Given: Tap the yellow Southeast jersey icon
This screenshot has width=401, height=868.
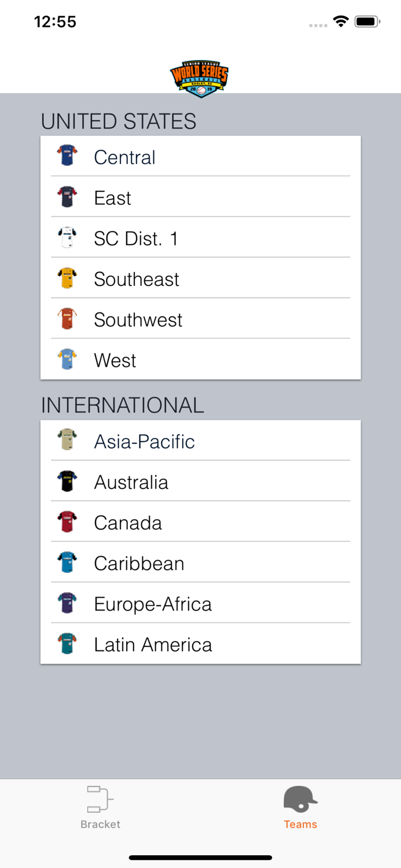Looking at the screenshot, I should point(67,278).
